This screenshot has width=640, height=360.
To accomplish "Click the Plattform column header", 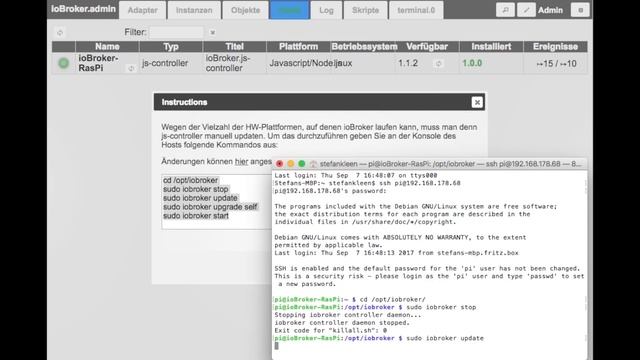I will pyautogui.click(x=298, y=47).
